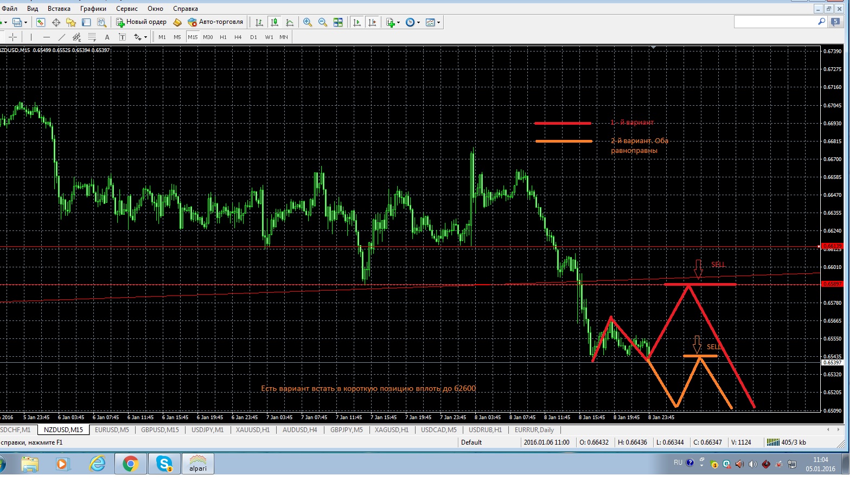Open Google Chrome from the taskbar
Image resolution: width=868 pixels, height=488 pixels.
coord(130,464)
